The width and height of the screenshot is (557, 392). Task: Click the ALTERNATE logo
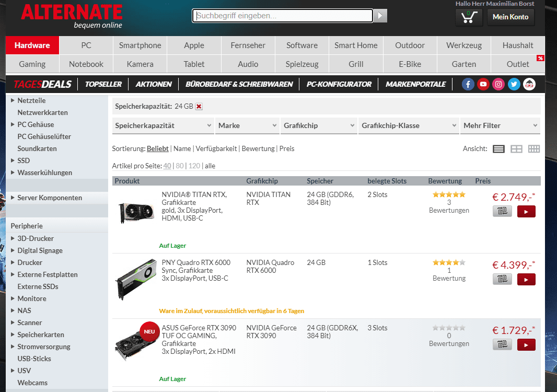click(72, 16)
